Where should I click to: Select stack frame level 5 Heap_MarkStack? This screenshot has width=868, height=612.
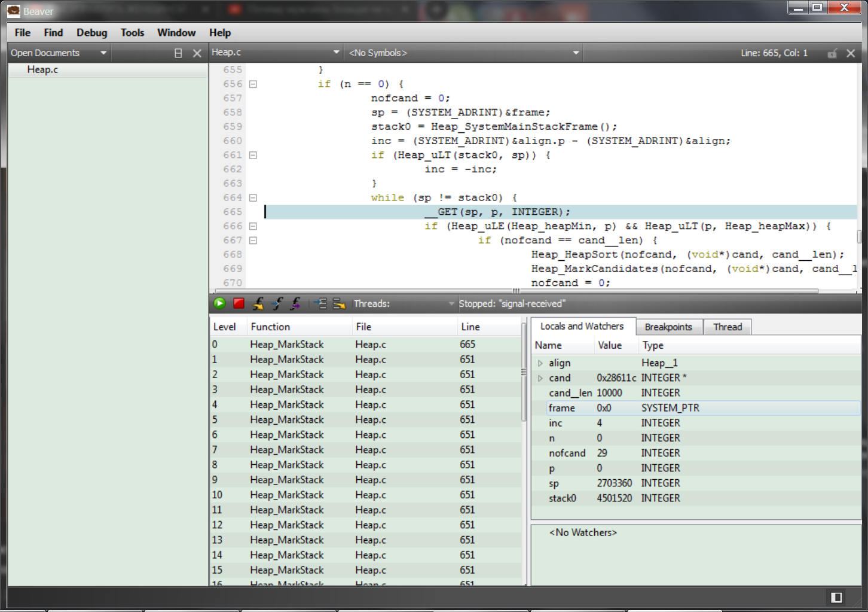click(287, 420)
